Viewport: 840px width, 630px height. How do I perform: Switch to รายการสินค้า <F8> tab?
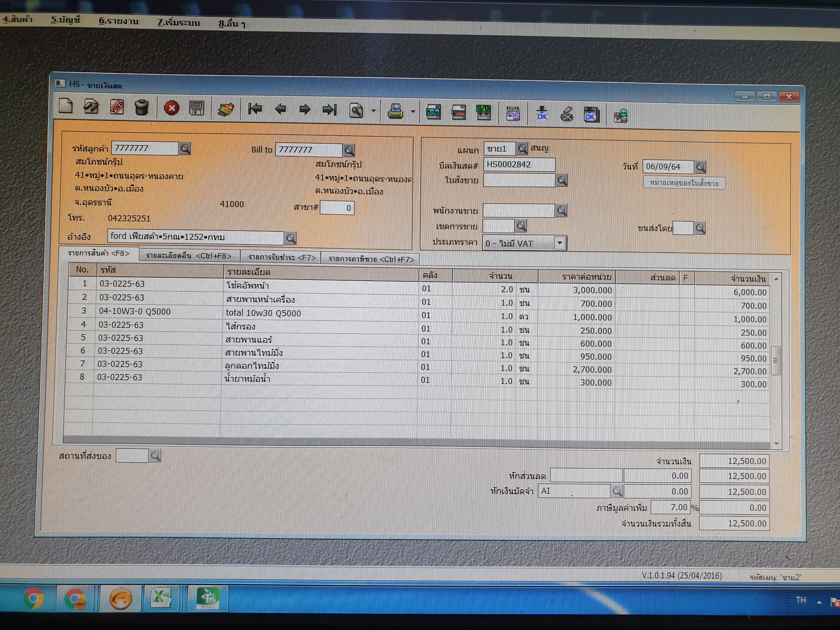tap(99, 253)
